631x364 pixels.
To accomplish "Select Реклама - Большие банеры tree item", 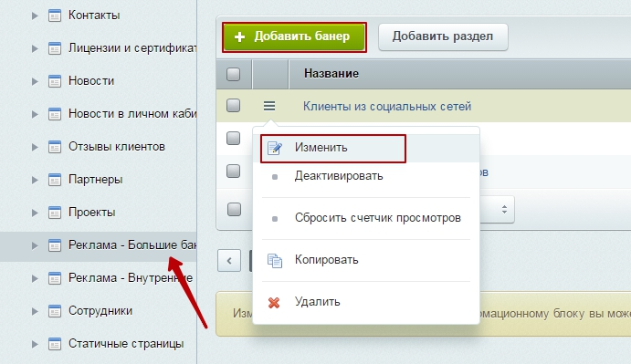I will 132,244.
